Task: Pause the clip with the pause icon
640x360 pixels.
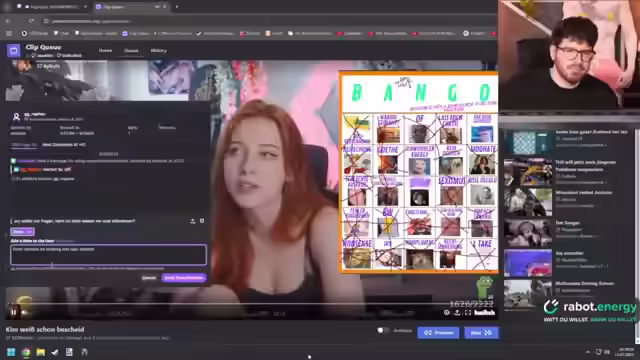Action: [13, 313]
